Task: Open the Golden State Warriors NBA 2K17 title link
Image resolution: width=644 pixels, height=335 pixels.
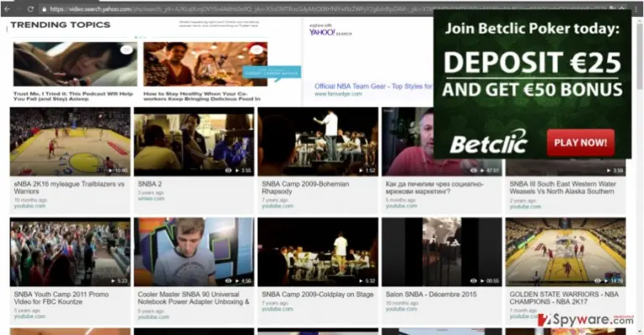Action: [563, 297]
